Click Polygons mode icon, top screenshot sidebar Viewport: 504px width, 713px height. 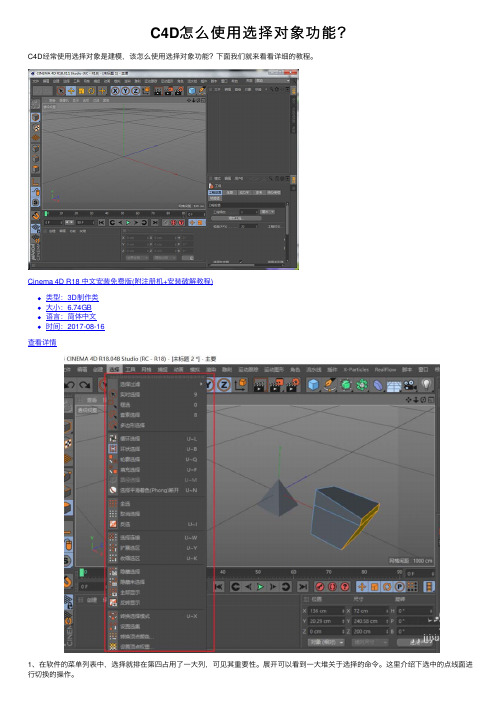35,169
